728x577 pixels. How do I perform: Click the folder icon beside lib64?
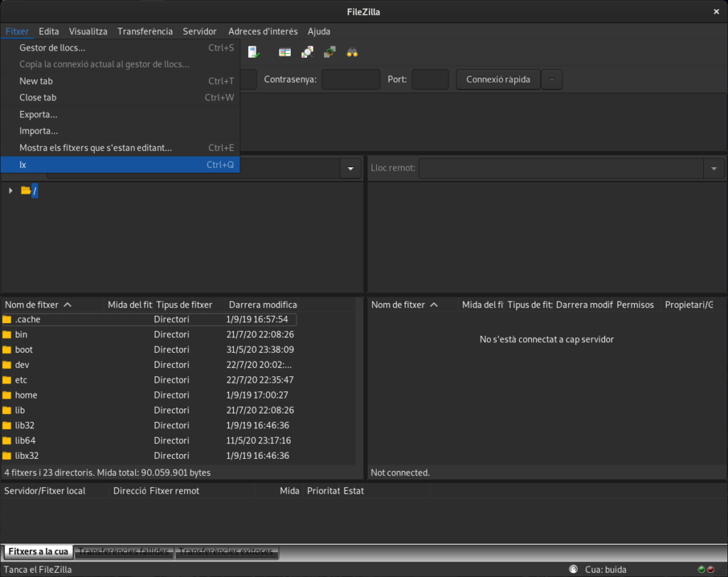(7, 440)
